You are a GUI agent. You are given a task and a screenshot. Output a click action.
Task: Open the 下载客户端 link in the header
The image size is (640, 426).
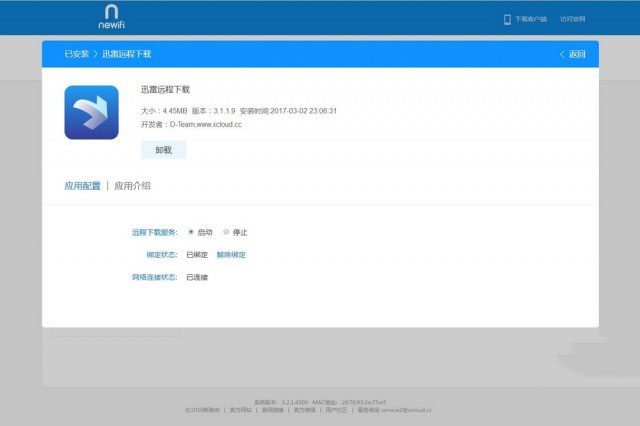[x=531, y=19]
